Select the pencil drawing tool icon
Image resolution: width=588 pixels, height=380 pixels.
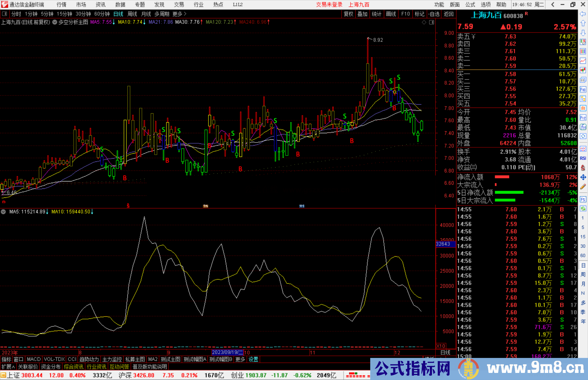(583, 187)
